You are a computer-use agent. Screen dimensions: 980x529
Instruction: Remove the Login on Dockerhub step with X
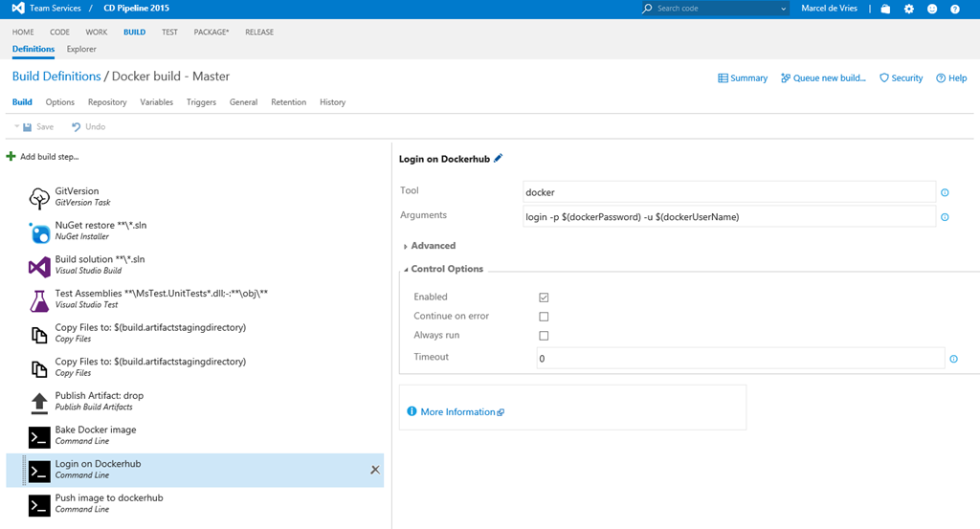point(374,470)
